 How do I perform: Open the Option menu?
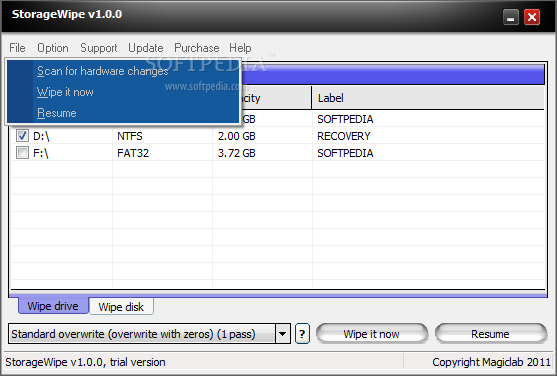tap(53, 48)
